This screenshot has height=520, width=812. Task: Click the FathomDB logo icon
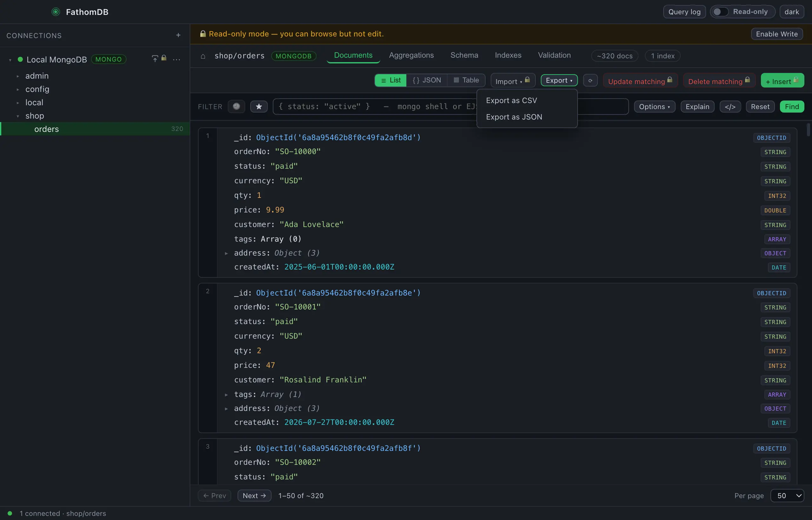56,12
